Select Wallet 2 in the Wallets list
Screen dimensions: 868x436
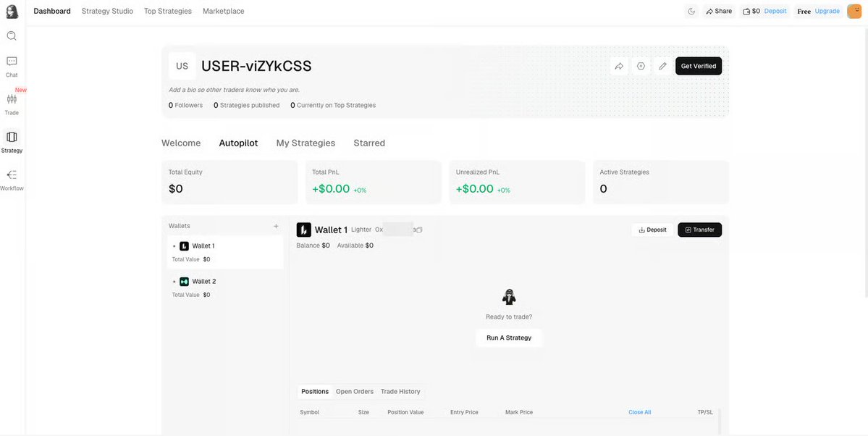tap(225, 288)
